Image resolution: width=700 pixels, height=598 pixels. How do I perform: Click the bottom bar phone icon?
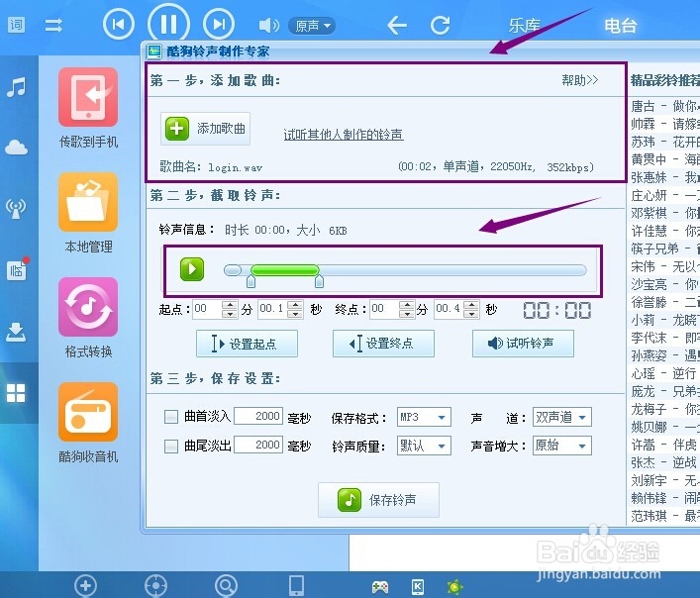pos(296,585)
